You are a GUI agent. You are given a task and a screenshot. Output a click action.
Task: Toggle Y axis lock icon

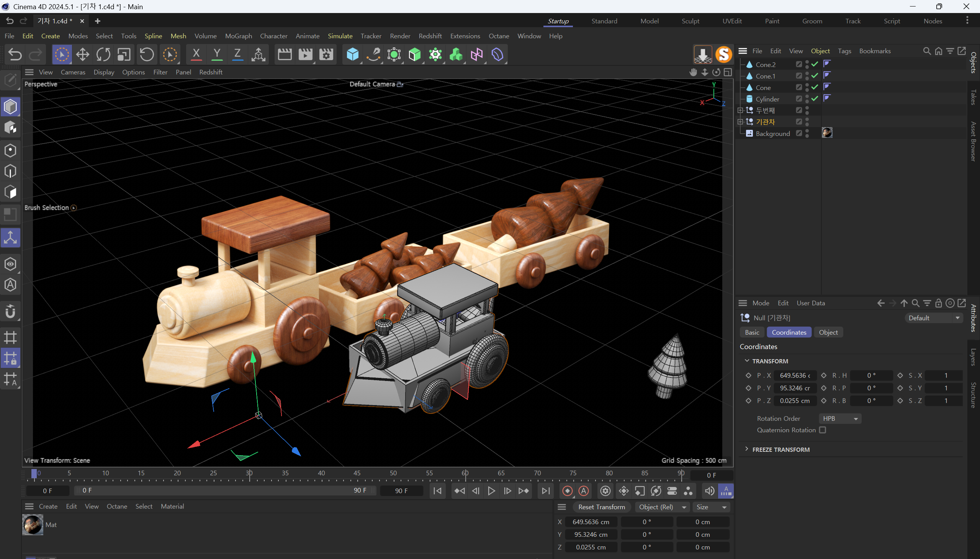click(x=217, y=54)
